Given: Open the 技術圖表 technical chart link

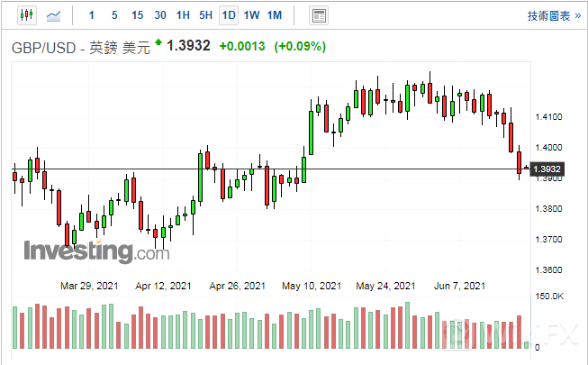Looking at the screenshot, I should (552, 15).
